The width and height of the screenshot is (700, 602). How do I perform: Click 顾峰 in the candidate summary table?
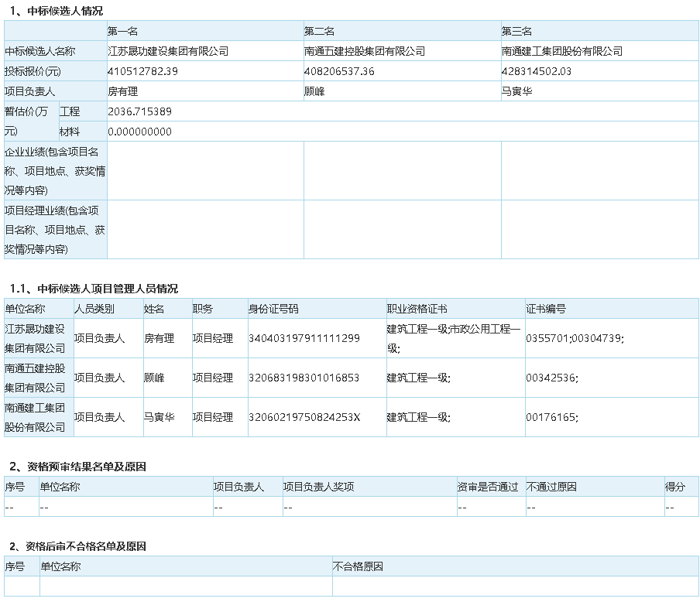click(314, 91)
